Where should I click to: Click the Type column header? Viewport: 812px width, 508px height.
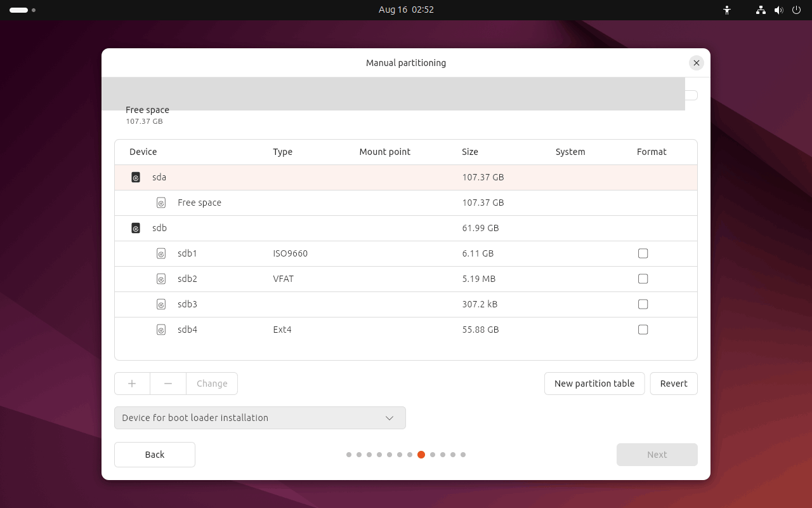click(x=282, y=152)
